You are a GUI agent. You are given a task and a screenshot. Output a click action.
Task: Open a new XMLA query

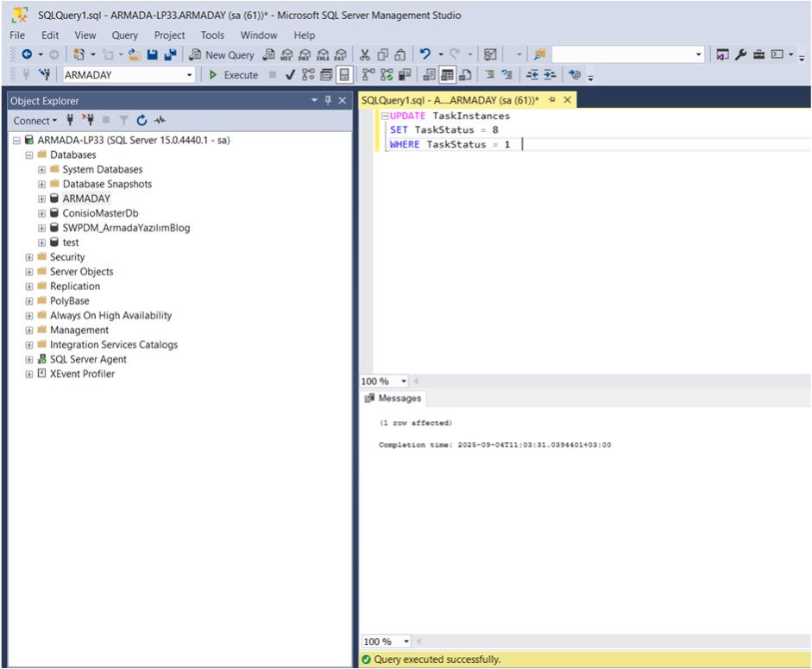[x=323, y=54]
